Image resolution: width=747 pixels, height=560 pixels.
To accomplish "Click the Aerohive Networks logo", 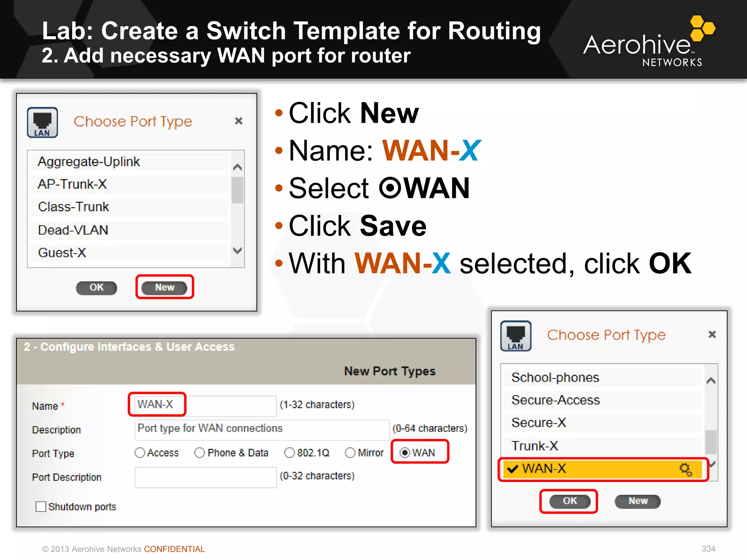I will pos(649,41).
